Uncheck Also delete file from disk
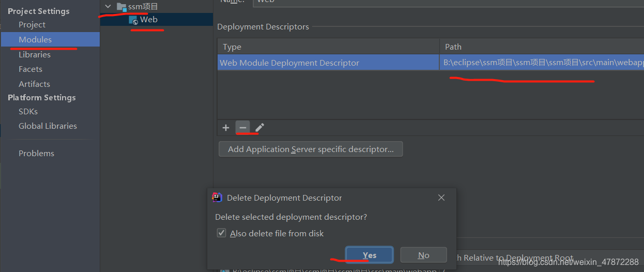The image size is (644, 272). pos(222,233)
